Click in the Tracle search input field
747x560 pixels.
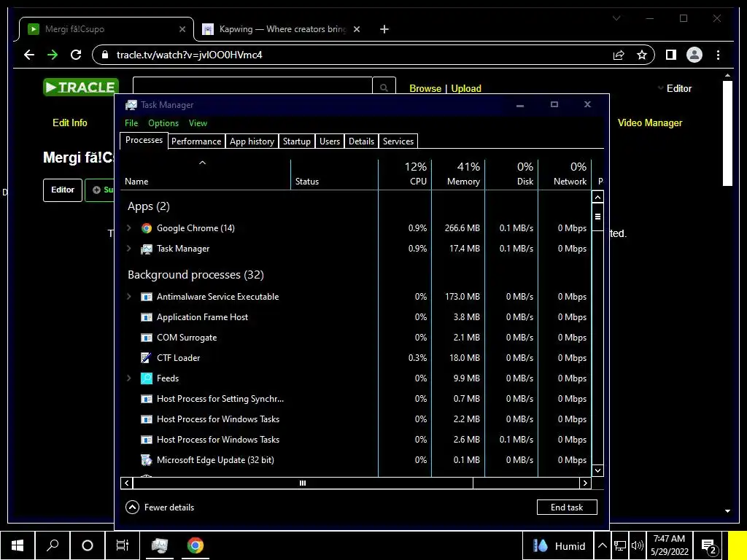coord(252,87)
